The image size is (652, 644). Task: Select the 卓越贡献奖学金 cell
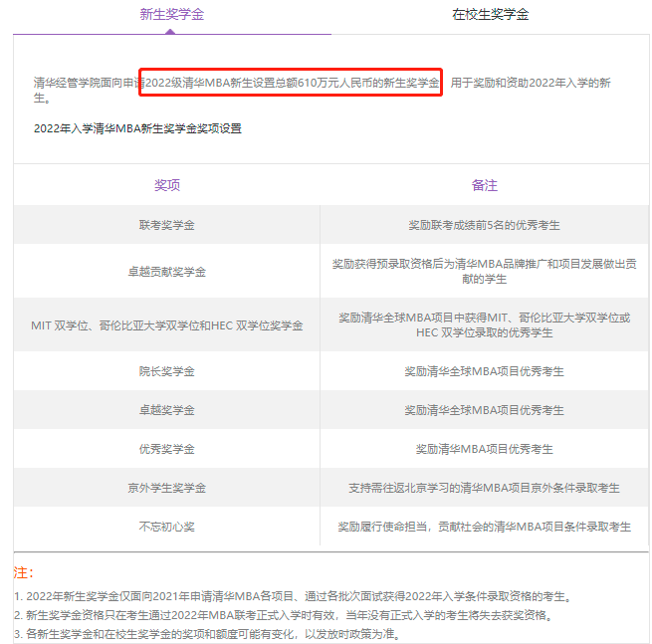click(x=167, y=272)
